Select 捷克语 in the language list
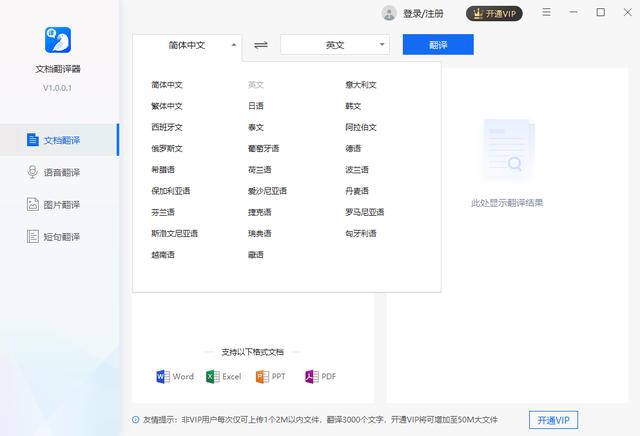 tap(260, 212)
